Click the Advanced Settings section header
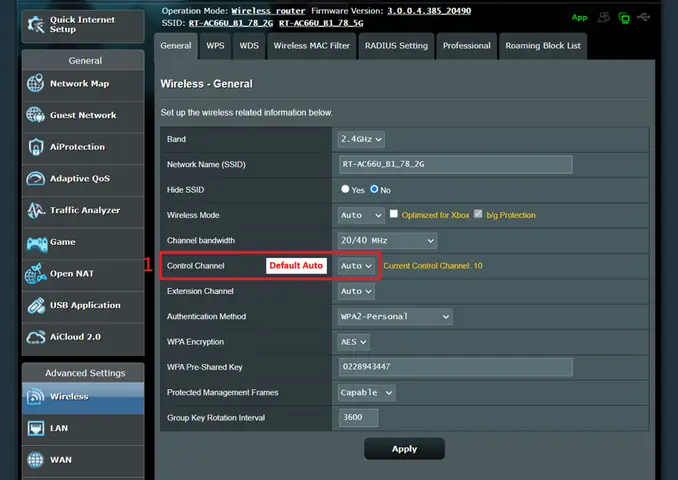 [x=85, y=373]
